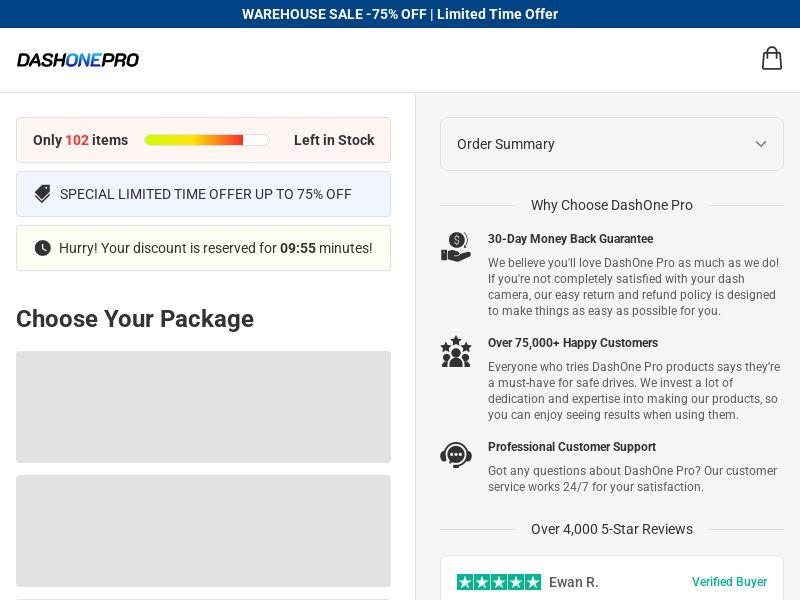Select the first loading package card
The height and width of the screenshot is (600, 800).
[x=204, y=407]
